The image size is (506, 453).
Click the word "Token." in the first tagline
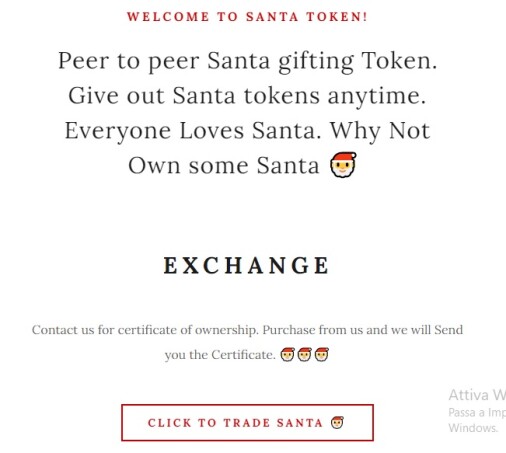399,61
